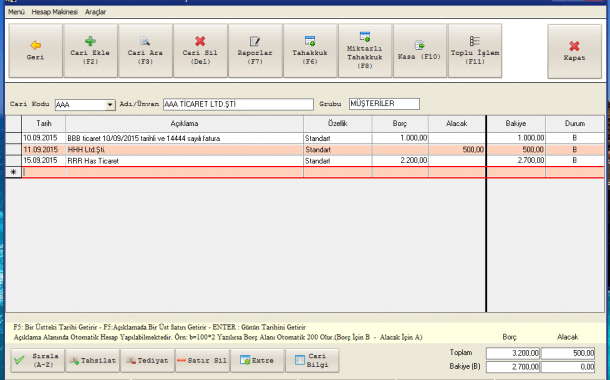Click the Bakiye Alacak field 0,00
Image resolution: width=610 pixels, height=380 pixels.
[568, 367]
